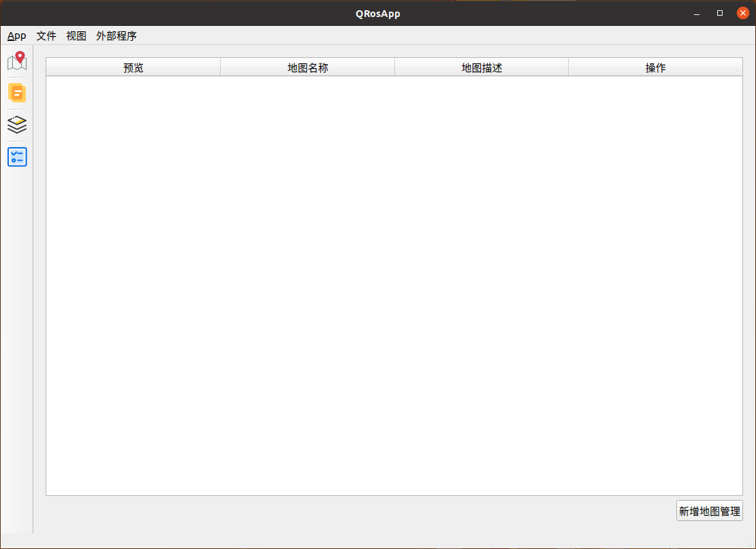
Task: Open the stacked layers sidebar icon
Action: [17, 125]
